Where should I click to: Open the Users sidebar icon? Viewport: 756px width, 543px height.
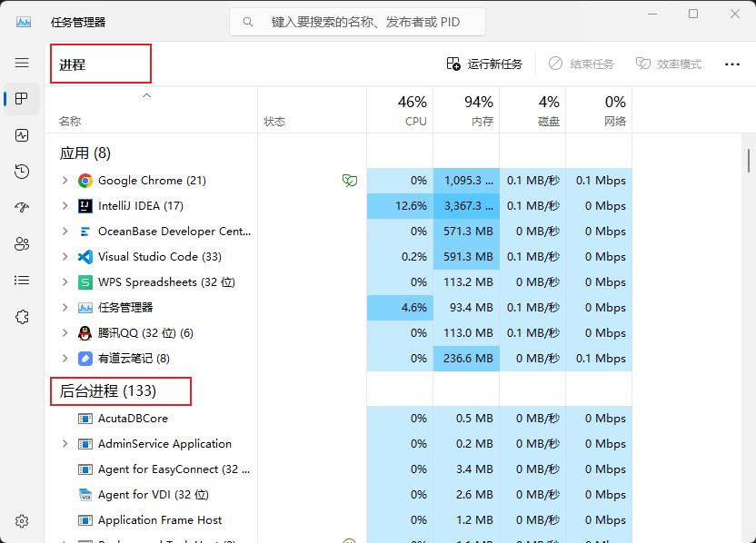pos(22,244)
